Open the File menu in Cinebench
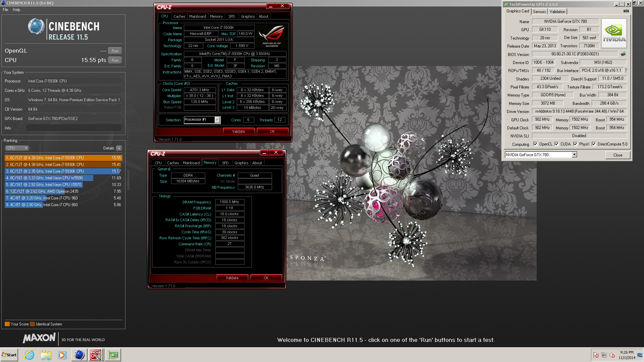Screen dimensions: 644x362 click(x=5, y=10)
